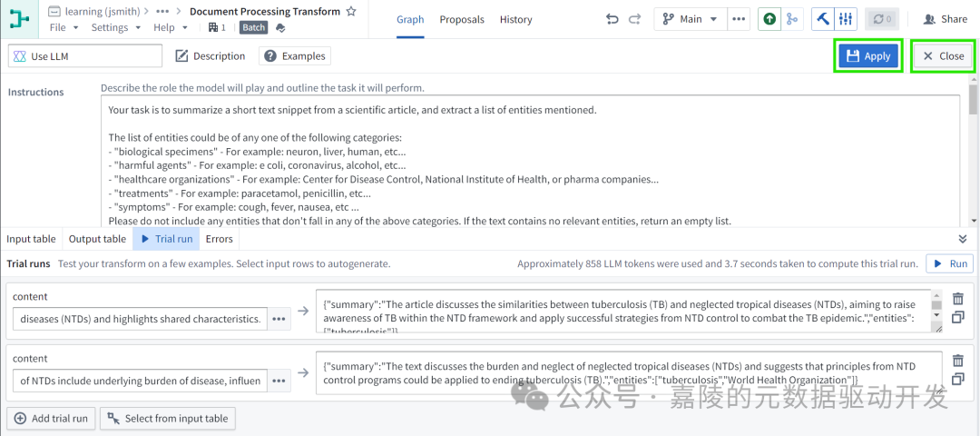Delete the first trial run row
980x436 pixels.
(958, 298)
